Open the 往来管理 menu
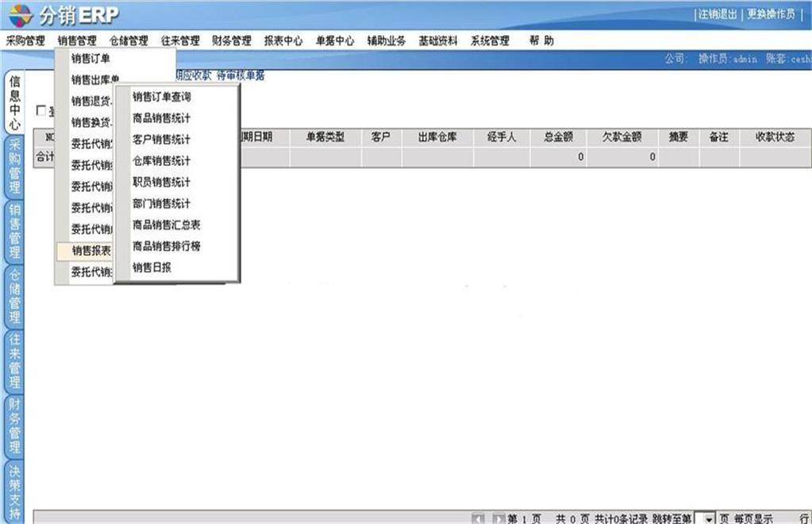Viewport: 812px width, 524px height. pyautogui.click(x=180, y=41)
